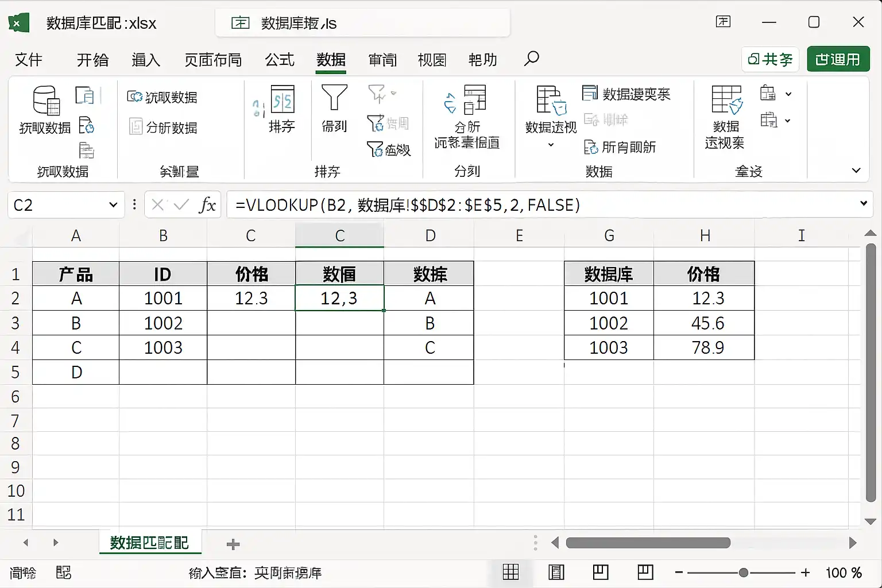Click the Sort icon in the ribbon

[282, 100]
